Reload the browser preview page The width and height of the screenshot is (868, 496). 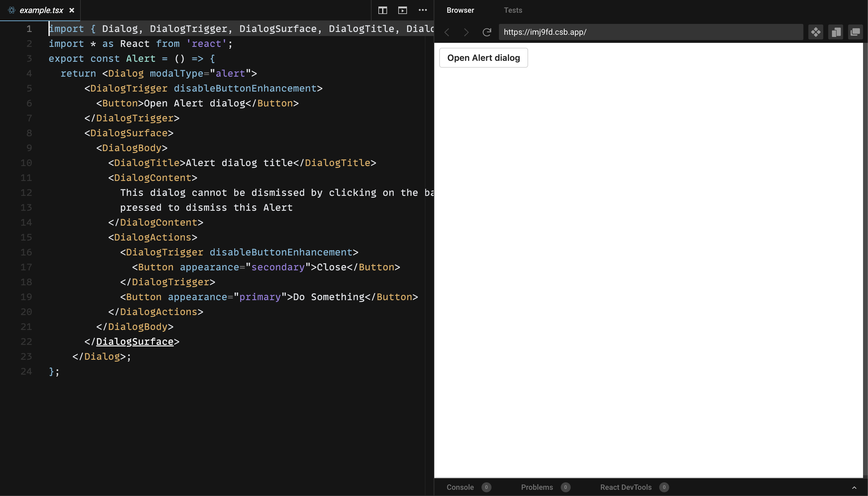point(487,32)
